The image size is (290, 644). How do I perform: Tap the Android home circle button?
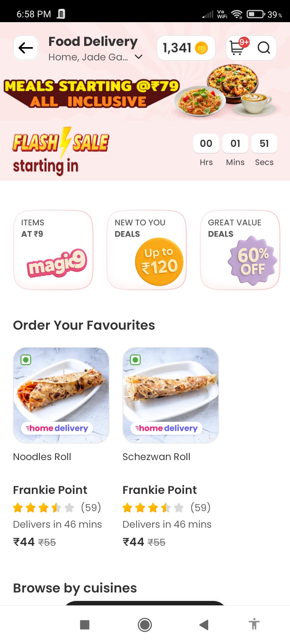pyautogui.click(x=145, y=625)
